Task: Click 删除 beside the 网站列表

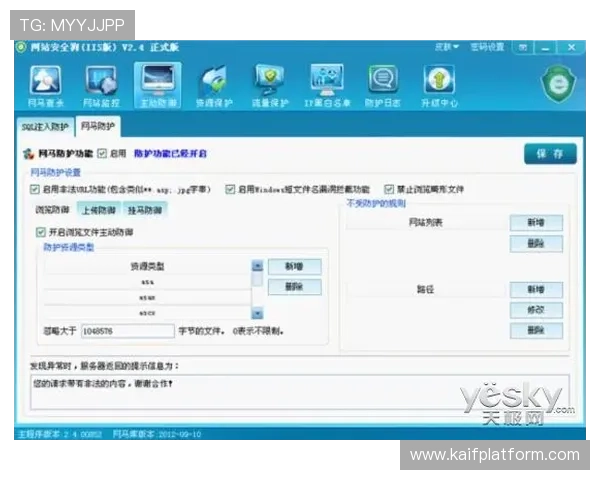Action: (x=536, y=243)
